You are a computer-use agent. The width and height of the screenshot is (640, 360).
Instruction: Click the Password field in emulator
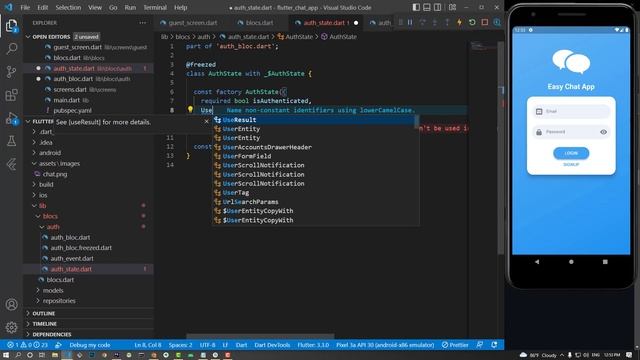click(571, 132)
